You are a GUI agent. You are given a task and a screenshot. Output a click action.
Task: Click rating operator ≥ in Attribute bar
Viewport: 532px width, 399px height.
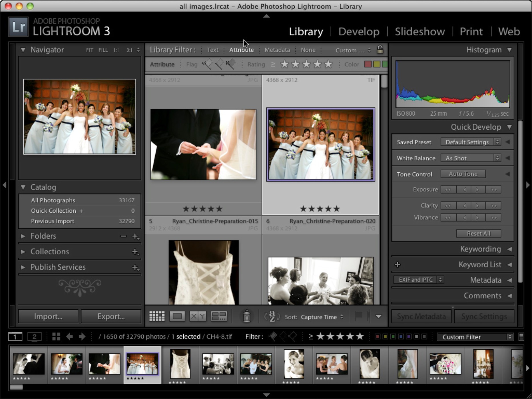click(273, 64)
